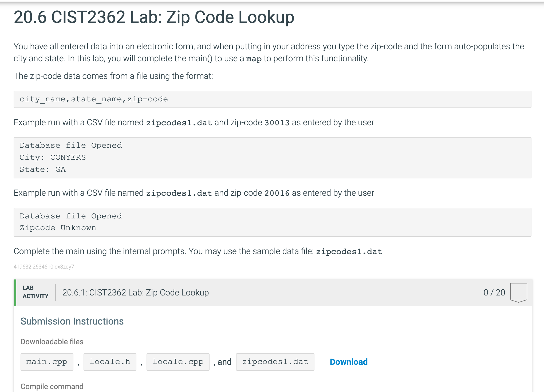Click the 419632.2634610.qx3zqy7 resource ID text
Screen dimensions: 544x392
(44, 266)
